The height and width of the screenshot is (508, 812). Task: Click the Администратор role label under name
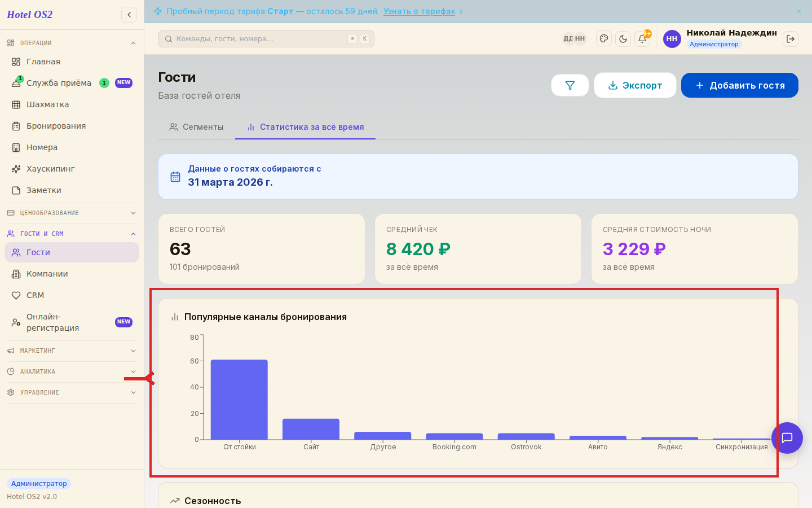tap(714, 44)
